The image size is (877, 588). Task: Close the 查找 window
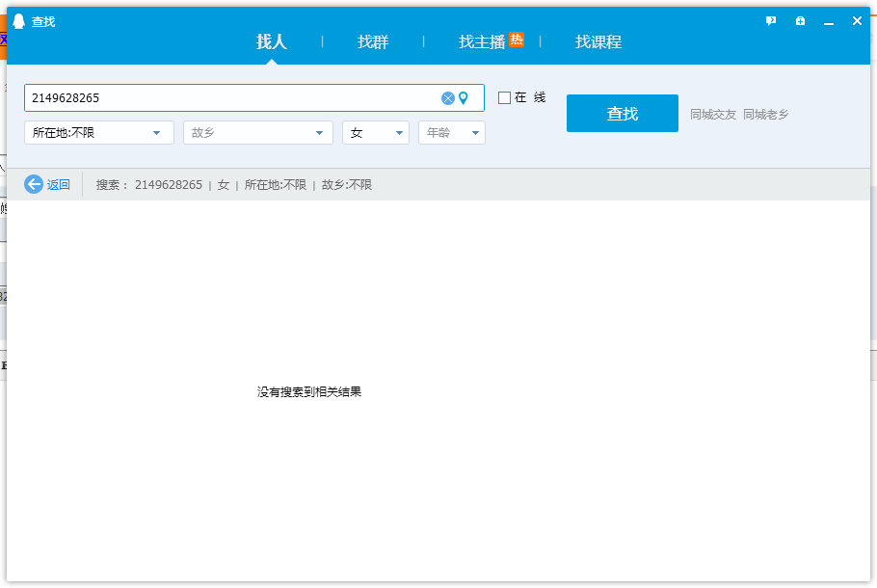point(857,21)
